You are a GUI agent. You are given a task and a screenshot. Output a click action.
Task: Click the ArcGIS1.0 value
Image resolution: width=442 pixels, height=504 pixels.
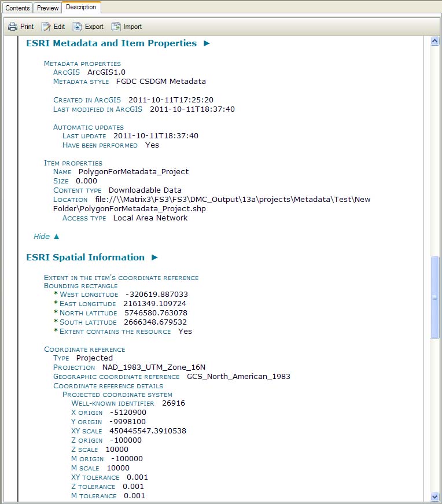tap(106, 72)
